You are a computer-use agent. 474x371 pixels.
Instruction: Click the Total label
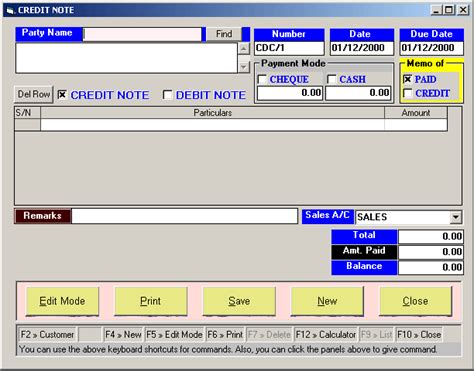(x=364, y=235)
